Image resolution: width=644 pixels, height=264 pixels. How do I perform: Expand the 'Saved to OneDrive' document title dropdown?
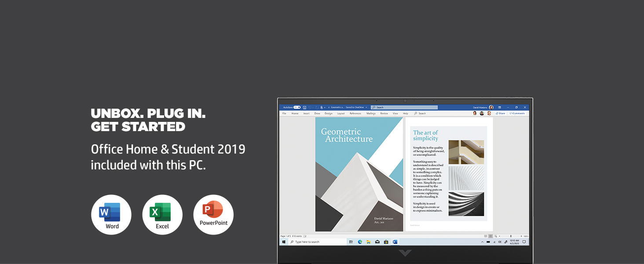point(366,107)
